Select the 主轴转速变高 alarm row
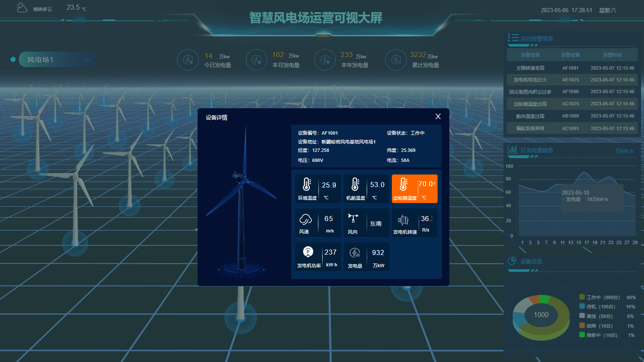The width and height of the screenshot is (644, 362). (571, 68)
